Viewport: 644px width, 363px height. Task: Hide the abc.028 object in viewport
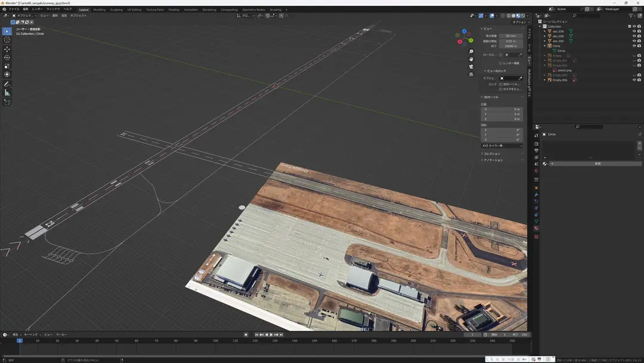(634, 36)
